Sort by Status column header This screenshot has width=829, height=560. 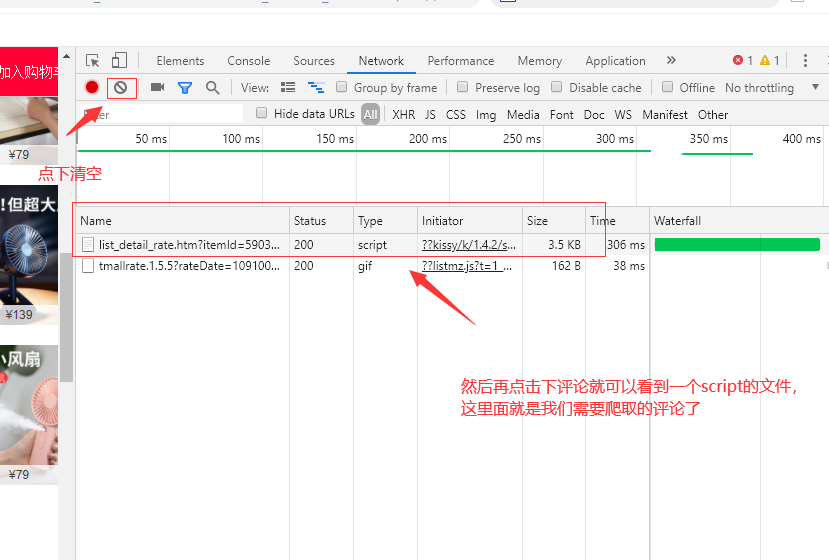[x=321, y=221]
